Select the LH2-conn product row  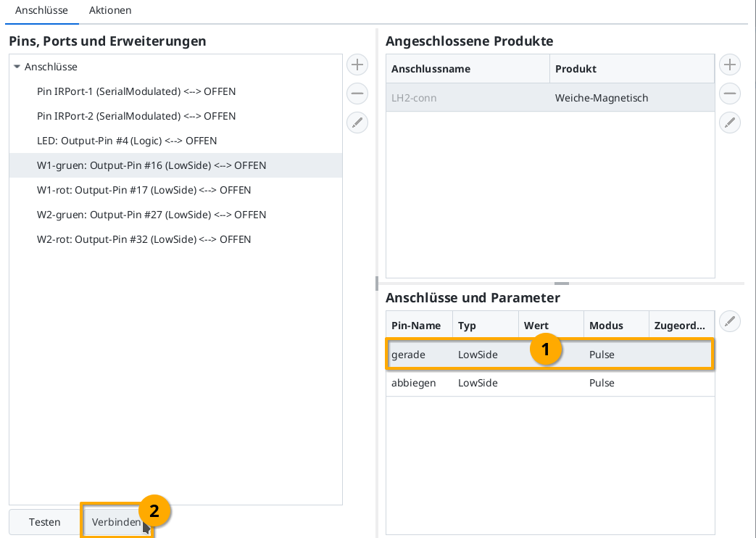point(507,98)
